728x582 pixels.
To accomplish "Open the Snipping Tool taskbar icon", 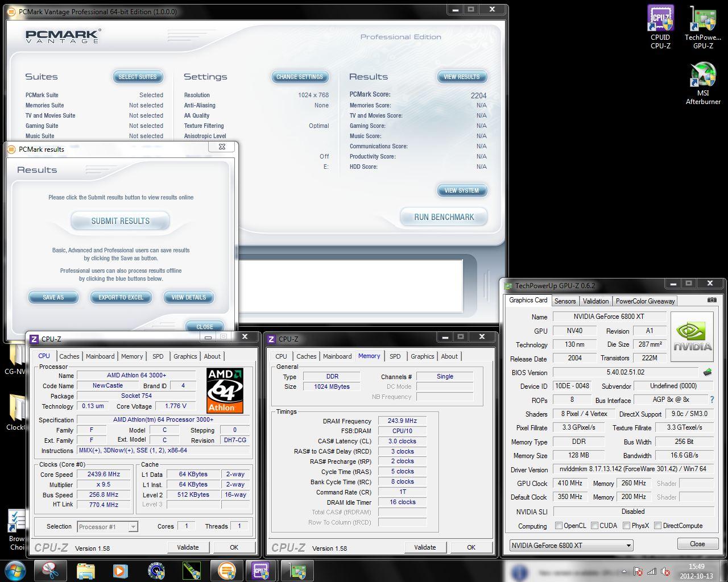I will pos(51,570).
